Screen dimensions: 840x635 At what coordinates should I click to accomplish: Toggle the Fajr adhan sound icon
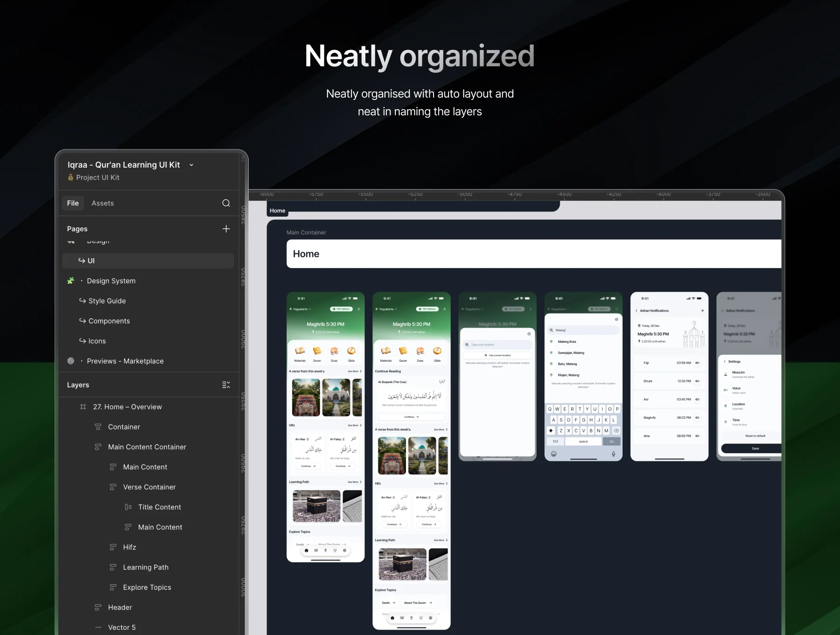[x=697, y=363]
